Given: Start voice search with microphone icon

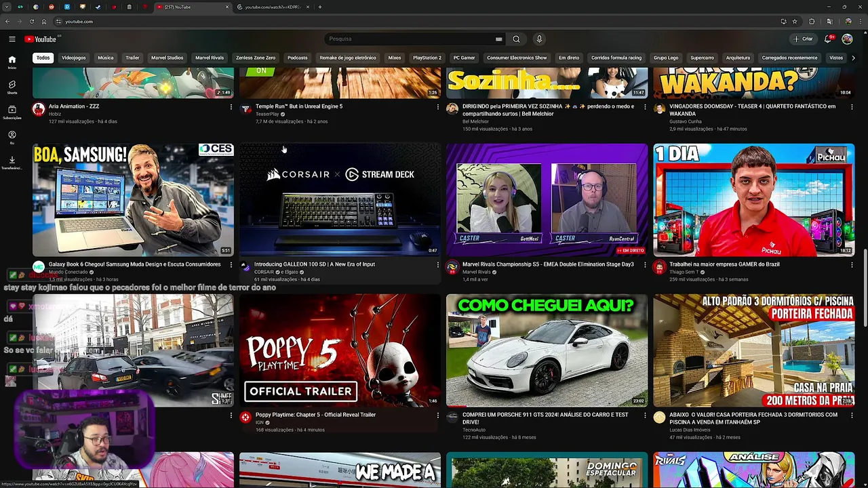Looking at the screenshot, I should click(539, 39).
